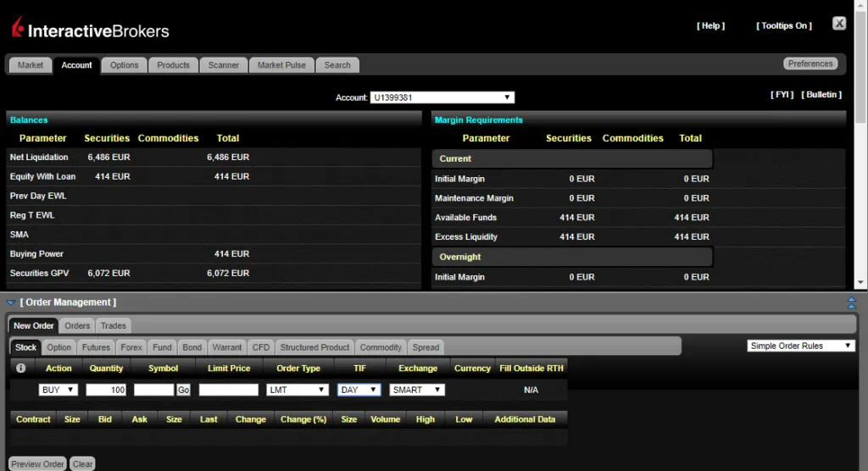
Task: Select the Fund instrument tab
Action: pos(162,347)
